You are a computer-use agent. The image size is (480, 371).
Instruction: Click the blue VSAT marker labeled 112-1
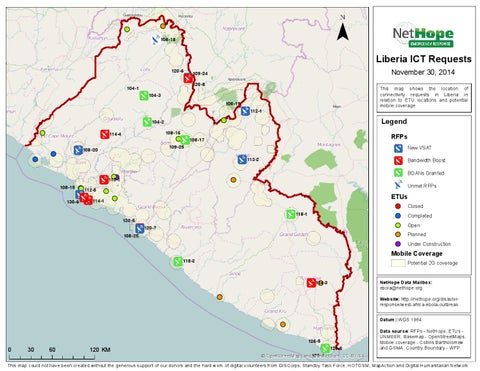point(245,111)
